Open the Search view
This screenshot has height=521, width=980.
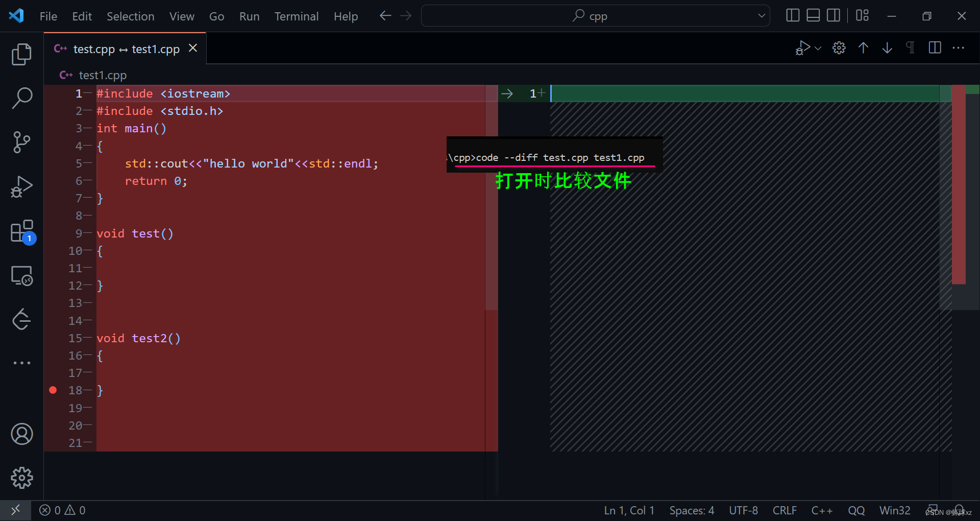pyautogui.click(x=21, y=98)
